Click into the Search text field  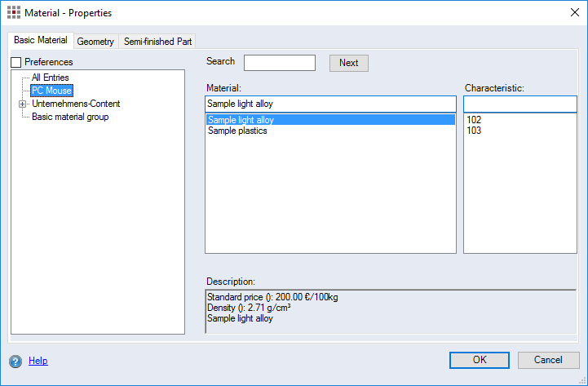click(x=279, y=63)
